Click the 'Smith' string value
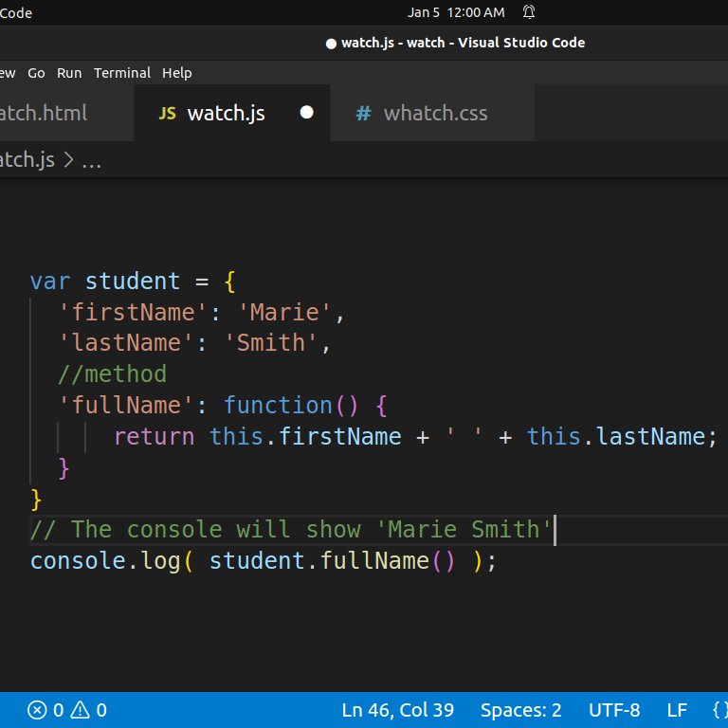The image size is (728, 728). (271, 343)
